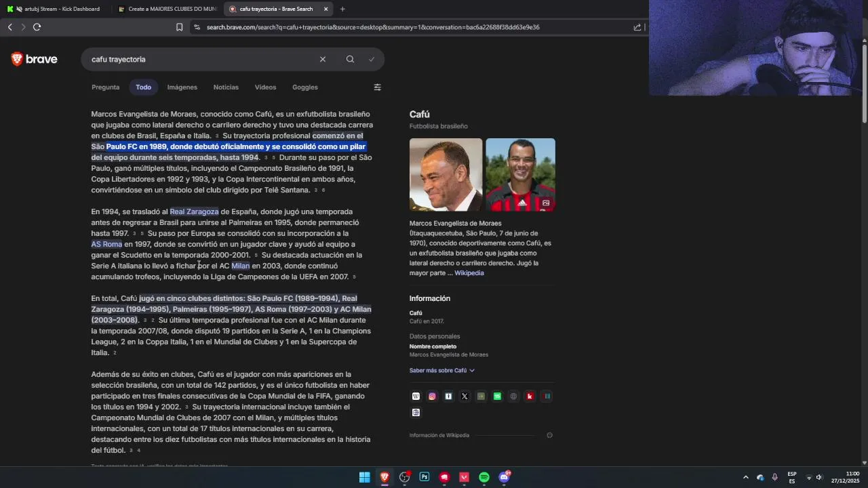Open volume control in system tray

pos(819,477)
